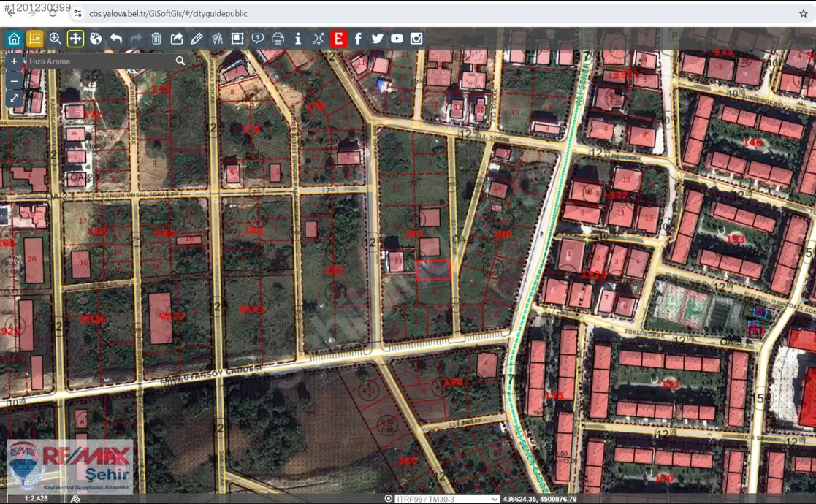This screenshot has height=504, width=816.
Task: Open the Facebook link
Action: point(358,39)
